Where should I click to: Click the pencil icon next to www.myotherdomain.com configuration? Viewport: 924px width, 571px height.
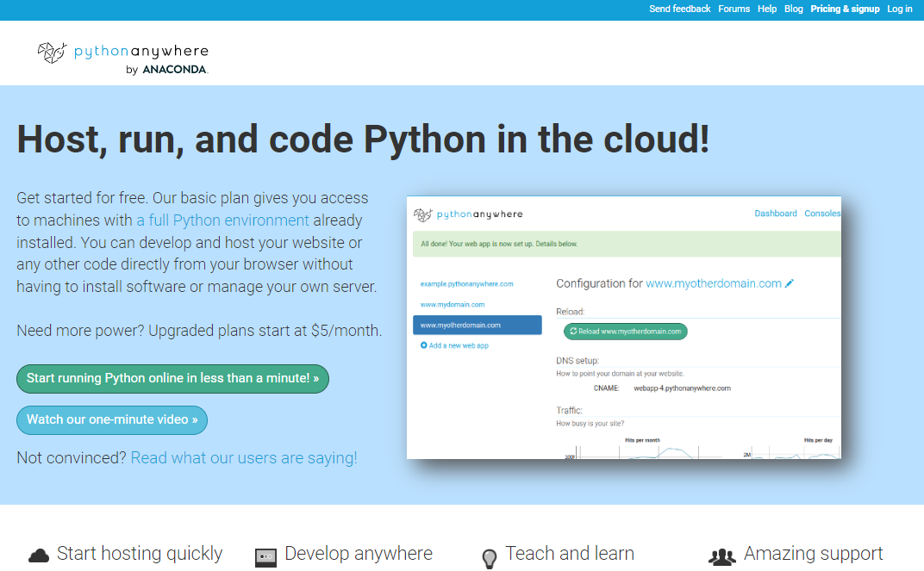[790, 283]
